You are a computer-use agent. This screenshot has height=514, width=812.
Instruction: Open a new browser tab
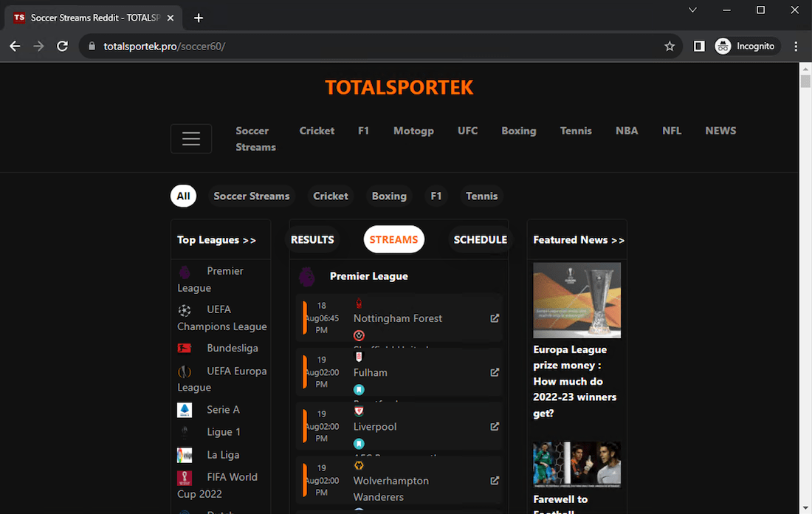199,18
